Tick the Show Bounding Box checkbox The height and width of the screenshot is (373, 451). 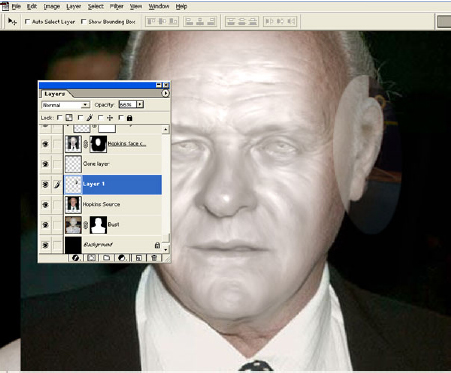click(x=84, y=22)
